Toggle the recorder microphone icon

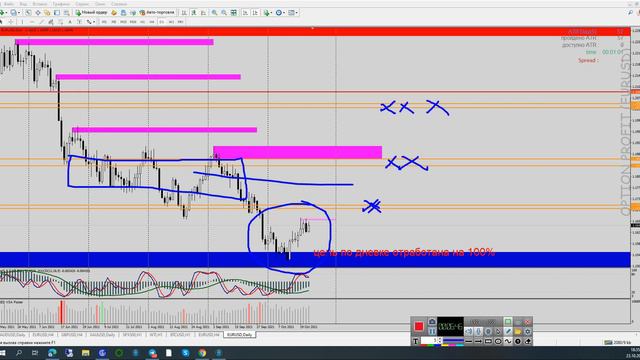[x=478, y=331]
